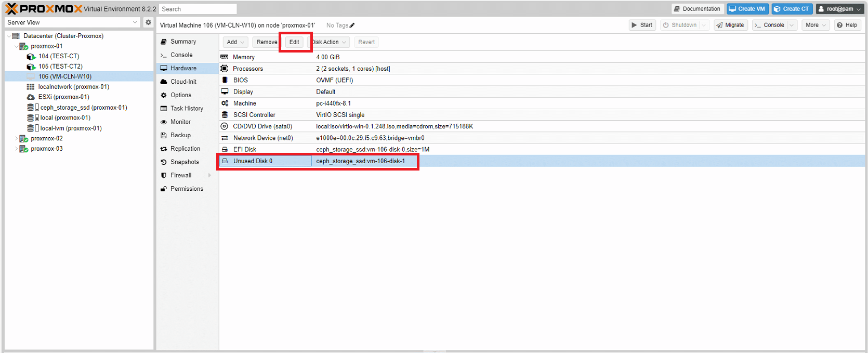Open Shutdown options arrow
Screen dimensions: 868x353
(704, 25)
